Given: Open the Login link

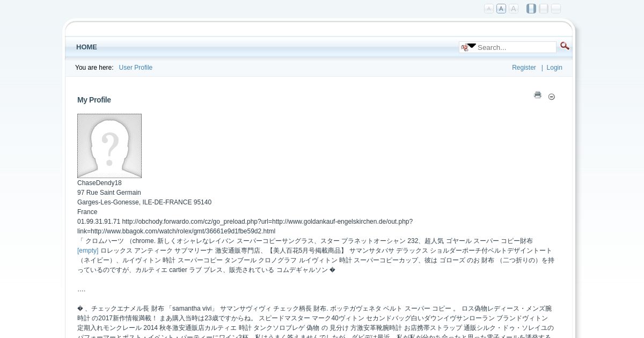Looking at the screenshot, I should click(554, 68).
